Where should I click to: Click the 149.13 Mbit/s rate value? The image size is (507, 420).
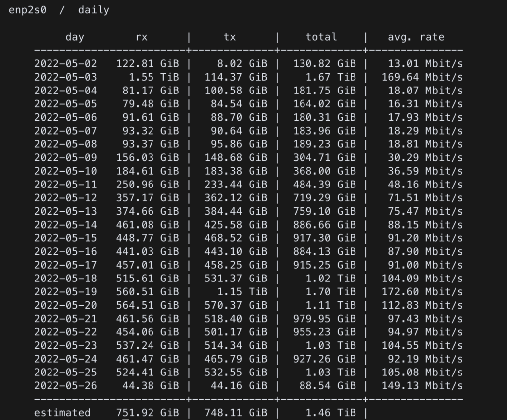tap(422, 386)
